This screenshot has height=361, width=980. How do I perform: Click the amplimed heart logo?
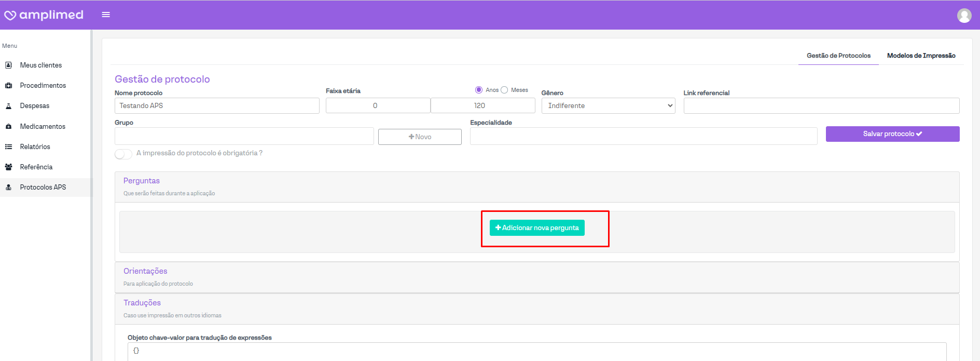10,16
